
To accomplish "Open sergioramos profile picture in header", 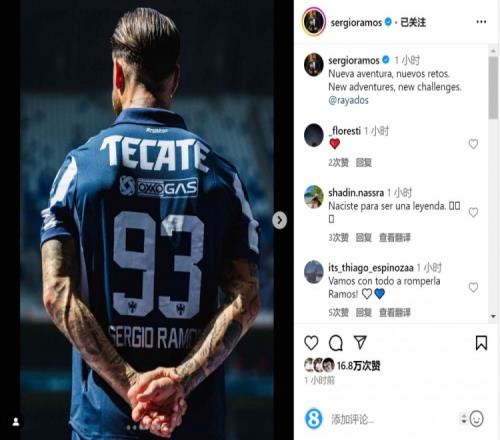I will 314,22.
